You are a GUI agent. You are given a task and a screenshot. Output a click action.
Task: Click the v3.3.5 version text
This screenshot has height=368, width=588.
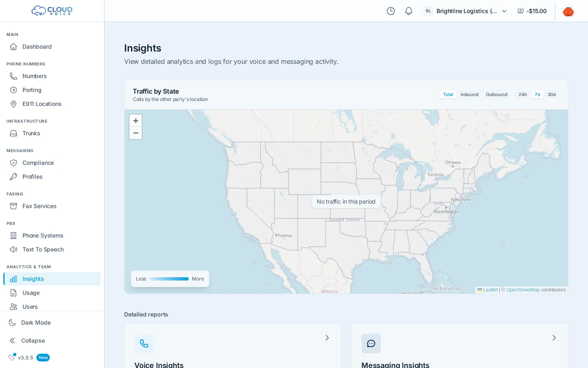point(25,357)
